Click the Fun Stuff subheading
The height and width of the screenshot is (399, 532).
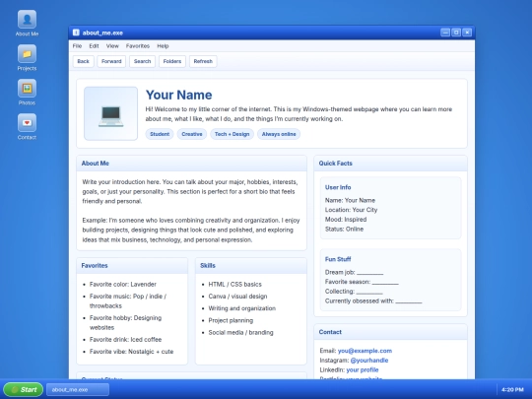tap(338, 259)
